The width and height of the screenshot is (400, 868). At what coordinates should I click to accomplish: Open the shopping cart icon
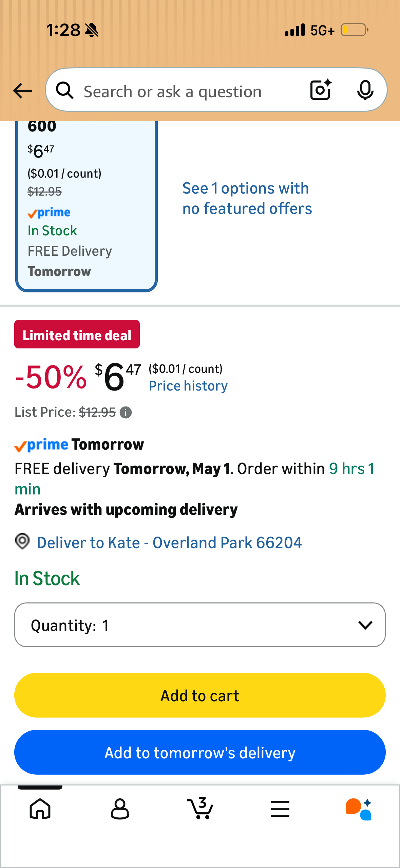point(200,808)
